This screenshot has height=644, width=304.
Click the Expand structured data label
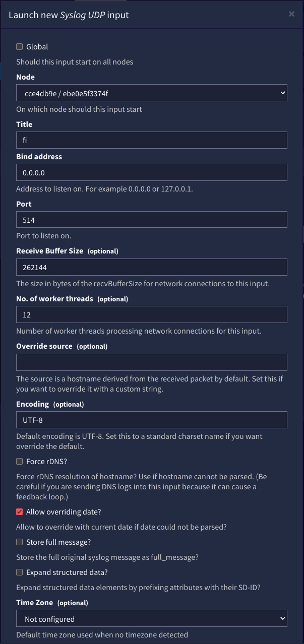67,572
